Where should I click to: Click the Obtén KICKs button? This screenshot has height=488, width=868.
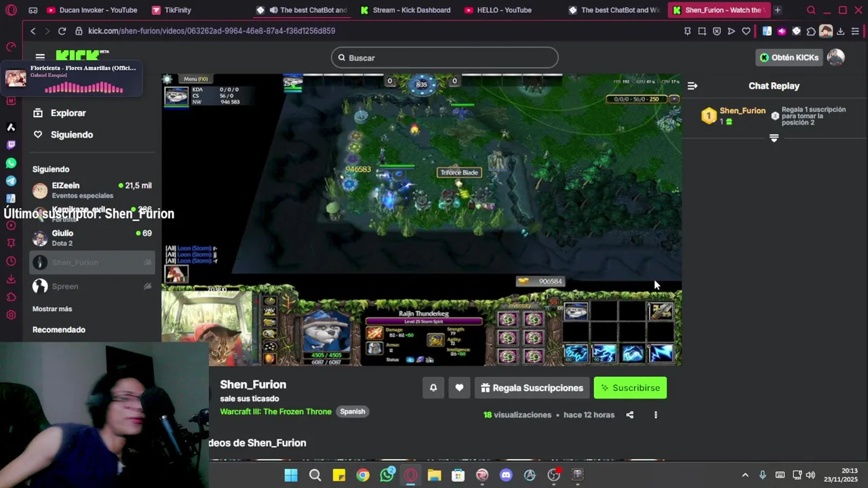point(789,58)
